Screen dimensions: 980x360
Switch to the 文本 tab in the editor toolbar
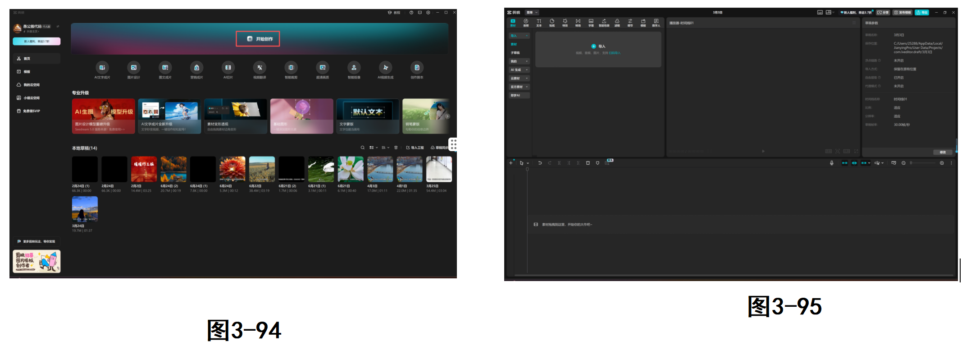click(x=539, y=23)
